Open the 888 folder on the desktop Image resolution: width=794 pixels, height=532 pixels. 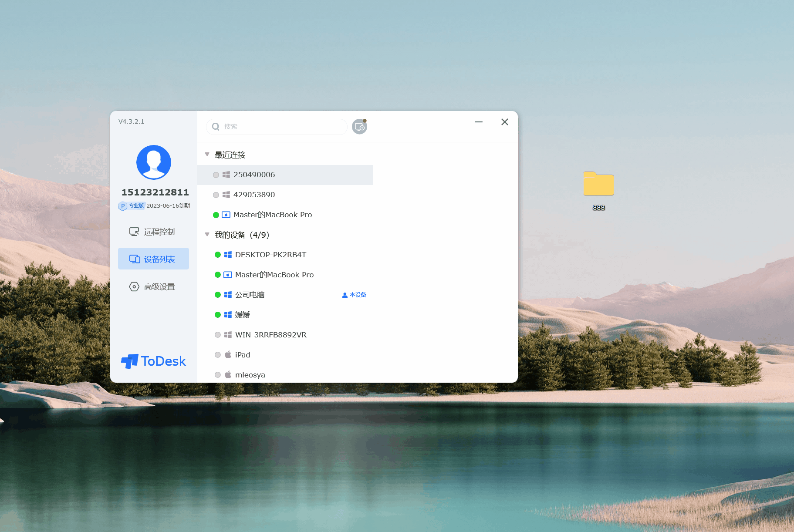click(598, 184)
